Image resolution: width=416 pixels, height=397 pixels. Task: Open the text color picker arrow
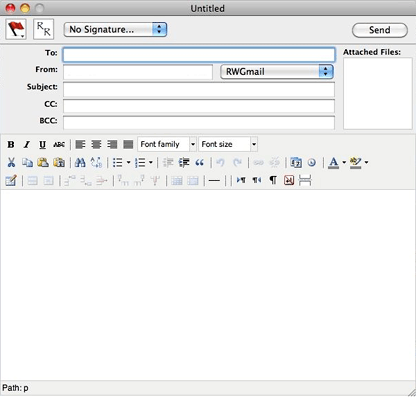click(344, 162)
